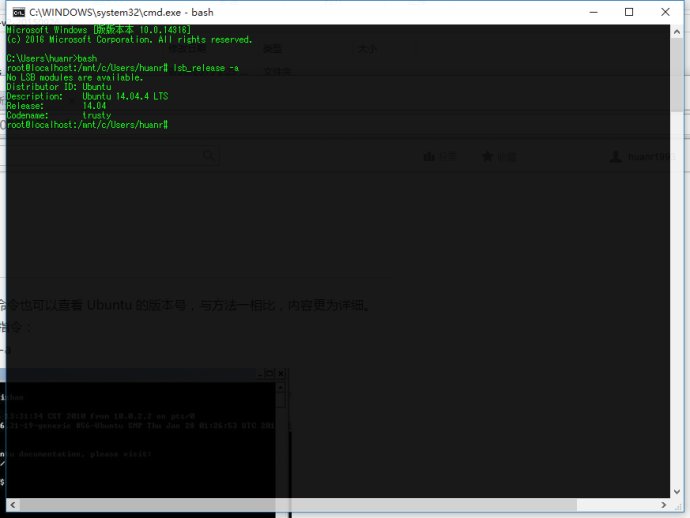This screenshot has height=518, width=690.
Task: Click the last root@localhost prompt line
Action: click(x=87, y=125)
